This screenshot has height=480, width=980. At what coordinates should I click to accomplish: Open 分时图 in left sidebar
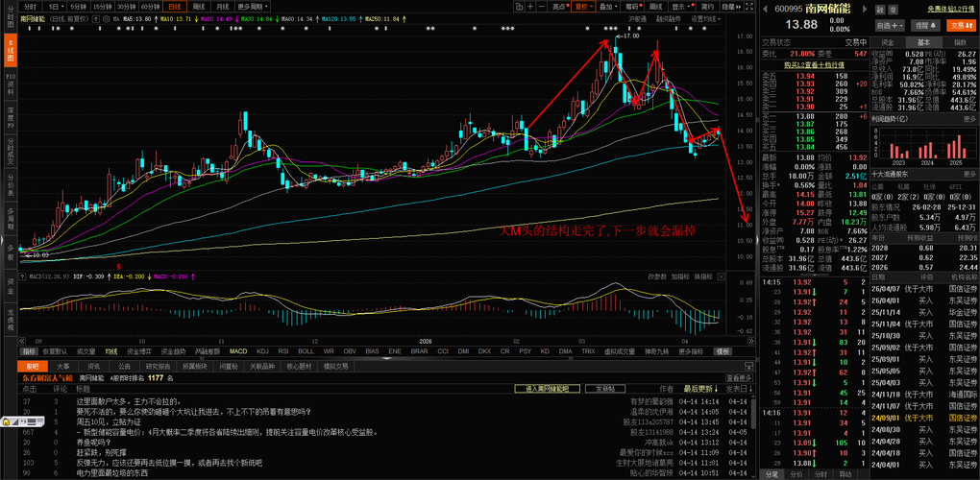click(11, 19)
